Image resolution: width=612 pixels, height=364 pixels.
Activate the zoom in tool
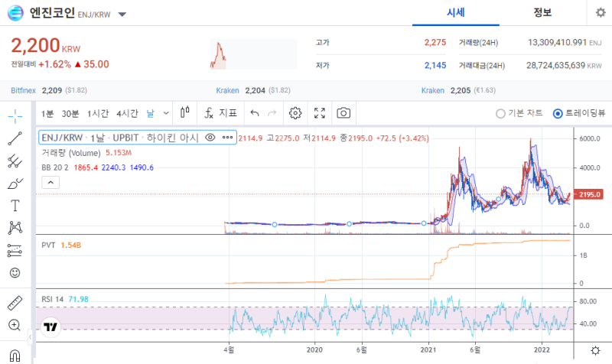point(15,325)
